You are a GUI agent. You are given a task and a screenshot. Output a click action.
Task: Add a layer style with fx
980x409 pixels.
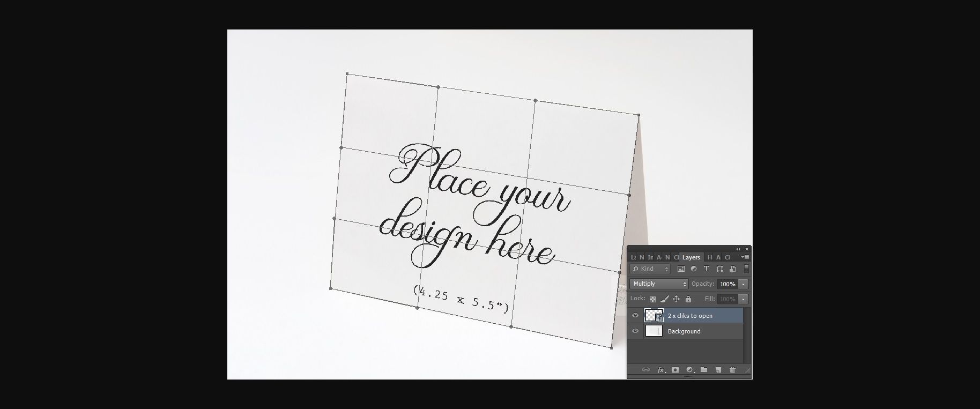click(662, 370)
